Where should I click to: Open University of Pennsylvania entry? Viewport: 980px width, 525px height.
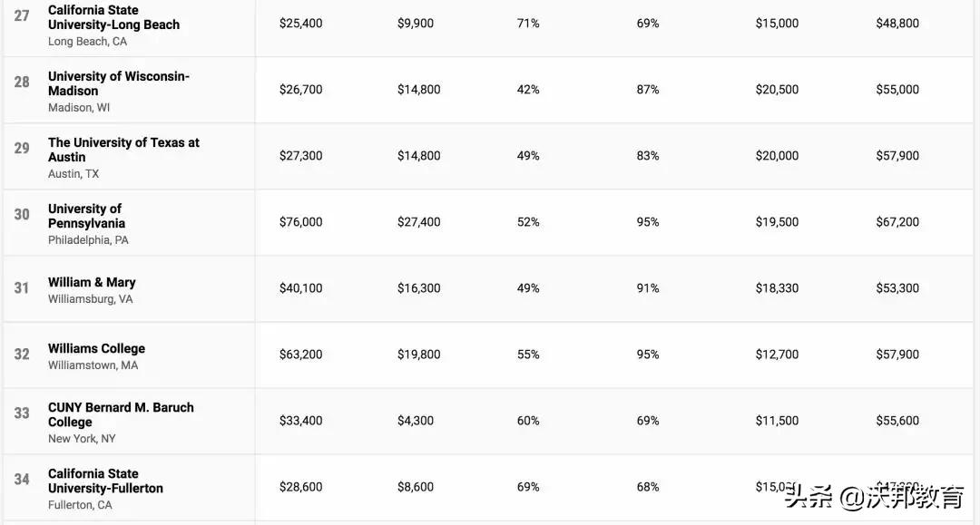click(86, 216)
